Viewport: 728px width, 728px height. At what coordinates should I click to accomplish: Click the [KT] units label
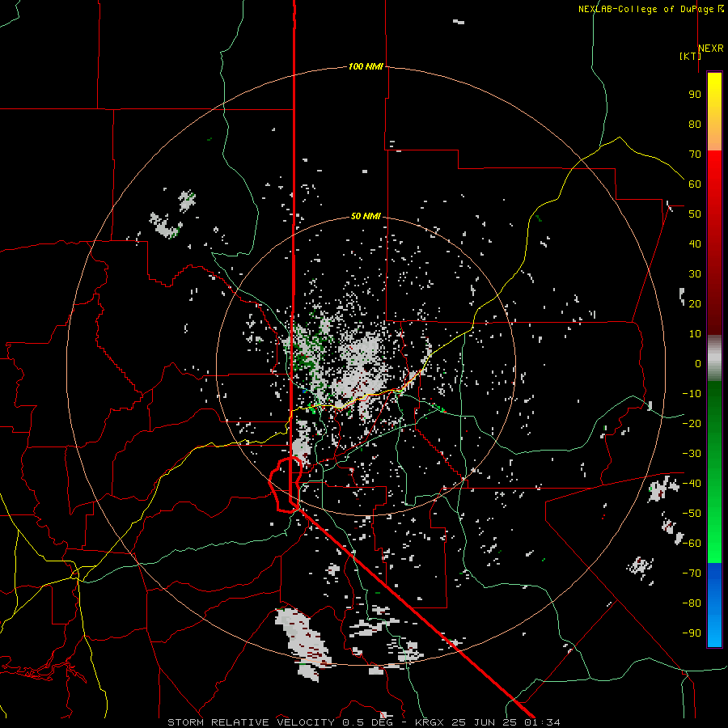[690, 56]
